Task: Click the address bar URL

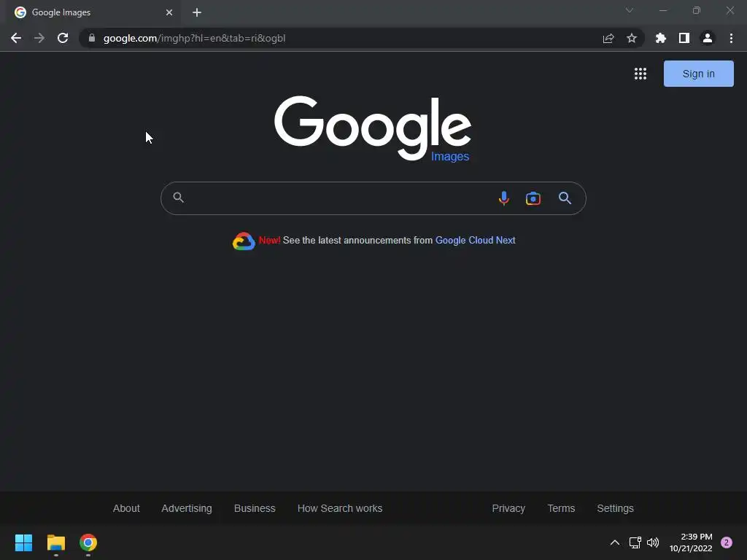Action: [194, 38]
